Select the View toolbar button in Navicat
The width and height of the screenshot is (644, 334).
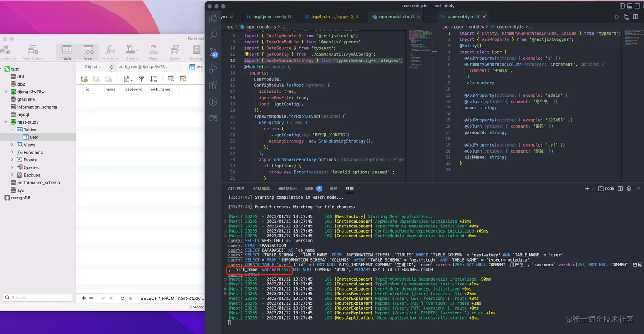pyautogui.click(x=88, y=52)
